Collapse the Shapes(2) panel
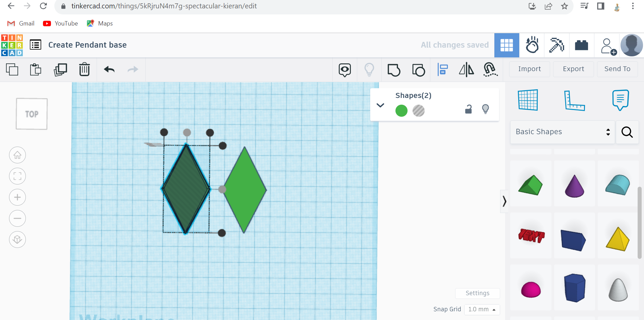 tap(380, 105)
